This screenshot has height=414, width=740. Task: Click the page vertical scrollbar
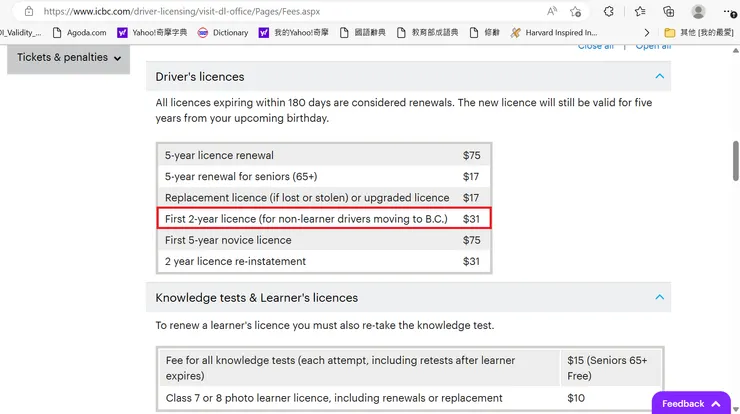[735, 160]
